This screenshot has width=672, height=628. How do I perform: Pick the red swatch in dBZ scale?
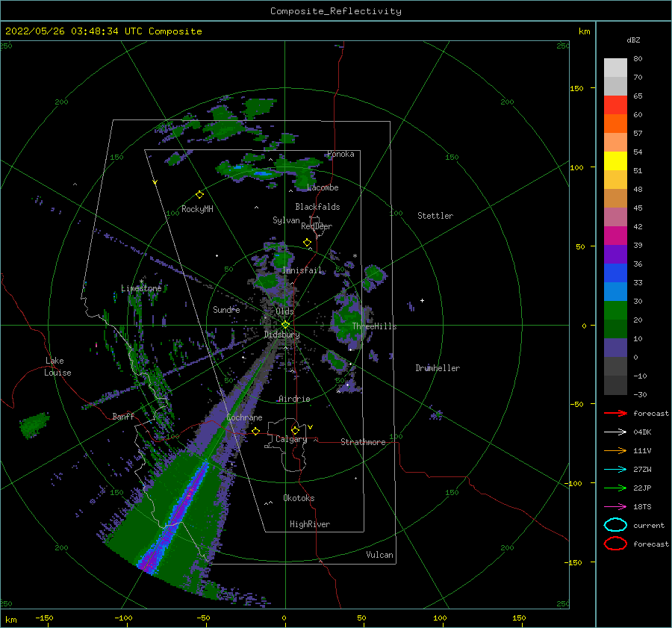(x=615, y=105)
